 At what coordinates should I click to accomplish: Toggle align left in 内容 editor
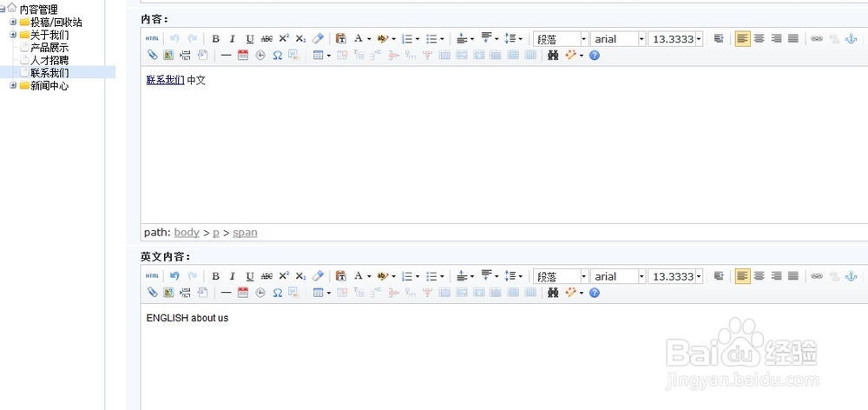(742, 39)
